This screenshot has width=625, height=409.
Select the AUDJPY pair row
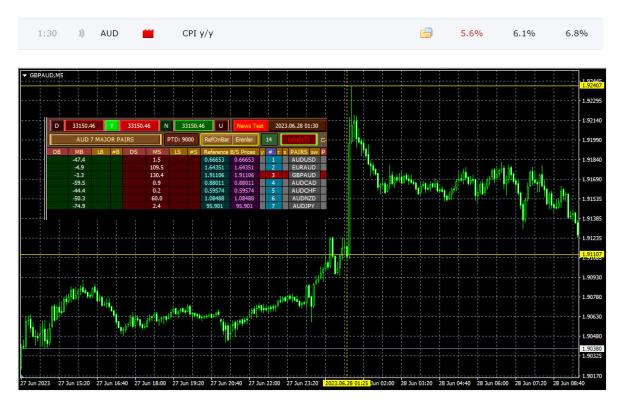pos(304,206)
